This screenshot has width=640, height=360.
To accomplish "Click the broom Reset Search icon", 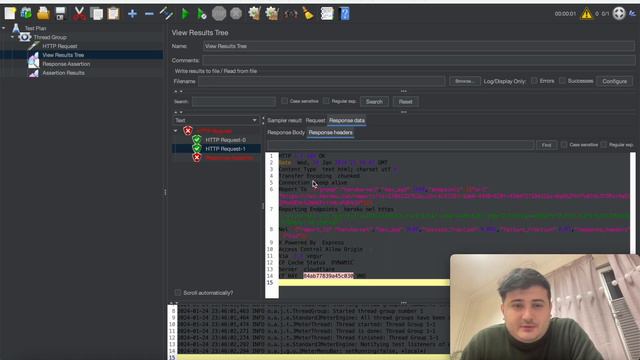I will pos(308,13).
